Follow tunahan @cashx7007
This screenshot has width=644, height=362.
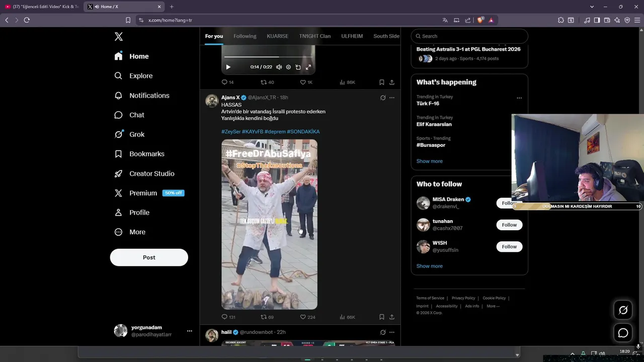[509, 225]
